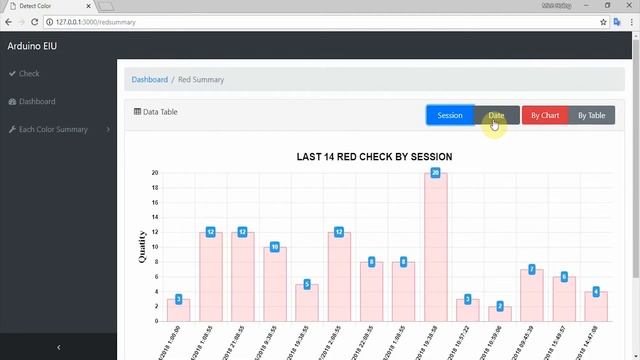Screen dimensions: 640x360
Task: Select the By Chart button
Action: (x=545, y=115)
